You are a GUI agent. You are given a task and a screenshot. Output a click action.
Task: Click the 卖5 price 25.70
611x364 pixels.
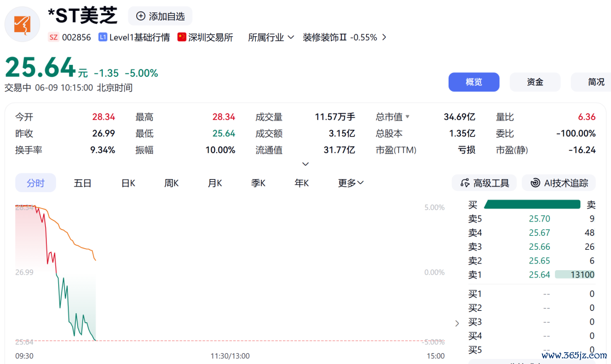click(539, 219)
